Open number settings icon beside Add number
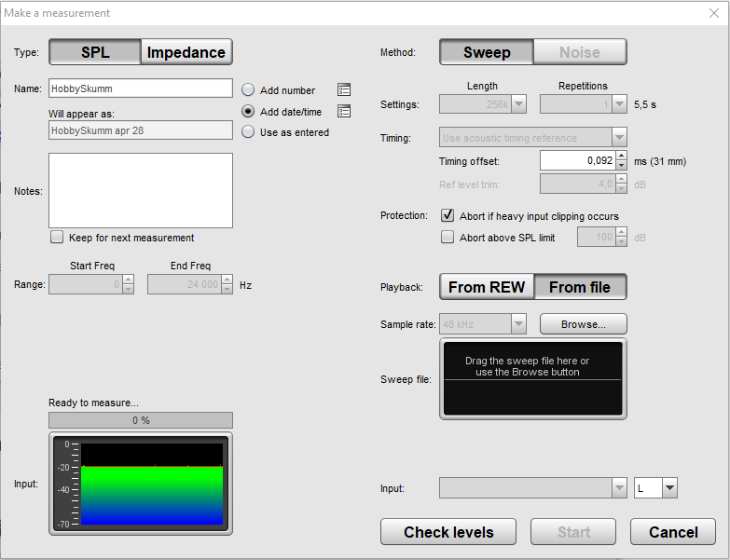 click(x=344, y=89)
